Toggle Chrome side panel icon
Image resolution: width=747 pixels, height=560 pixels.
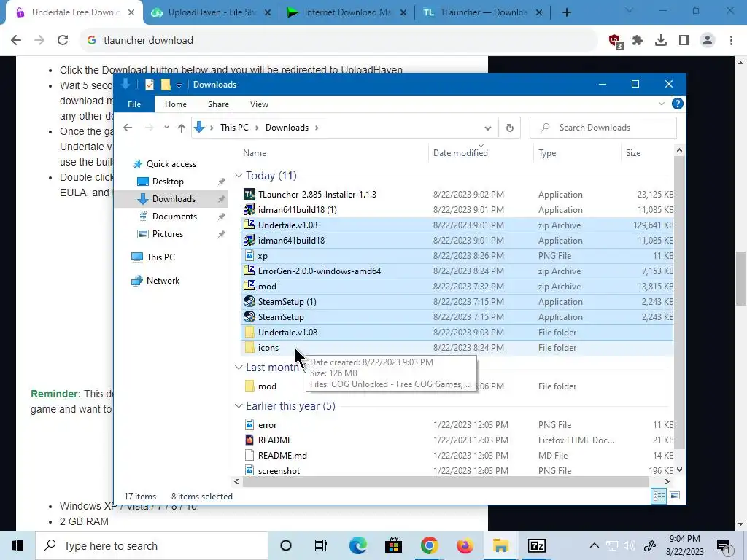684,41
